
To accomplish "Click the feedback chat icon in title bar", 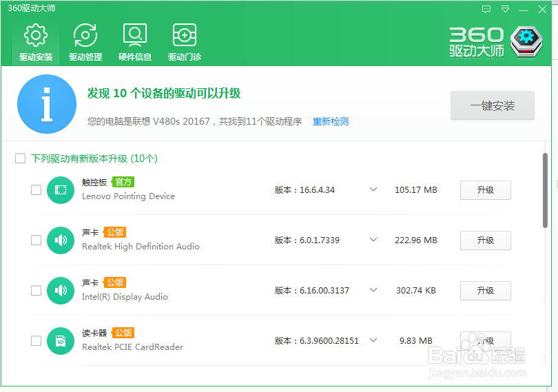I will pyautogui.click(x=486, y=9).
